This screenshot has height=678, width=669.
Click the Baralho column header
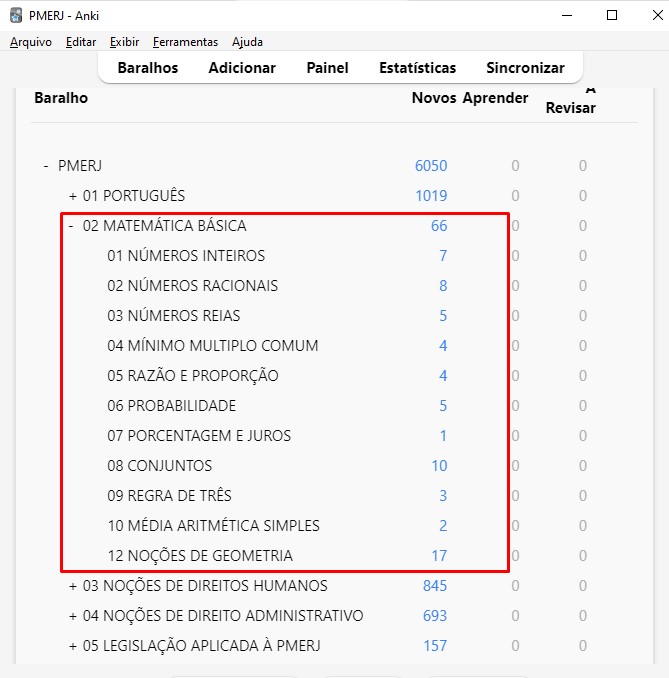coord(61,98)
